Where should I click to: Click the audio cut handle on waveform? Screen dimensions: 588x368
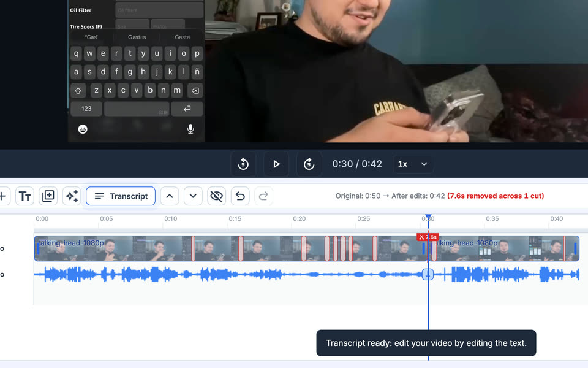[x=428, y=275]
